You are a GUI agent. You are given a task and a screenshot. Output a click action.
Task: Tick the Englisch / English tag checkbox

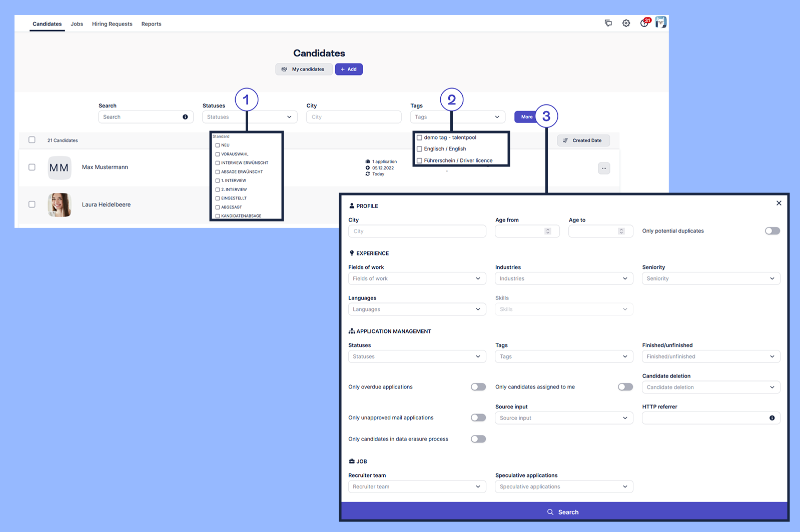click(419, 149)
